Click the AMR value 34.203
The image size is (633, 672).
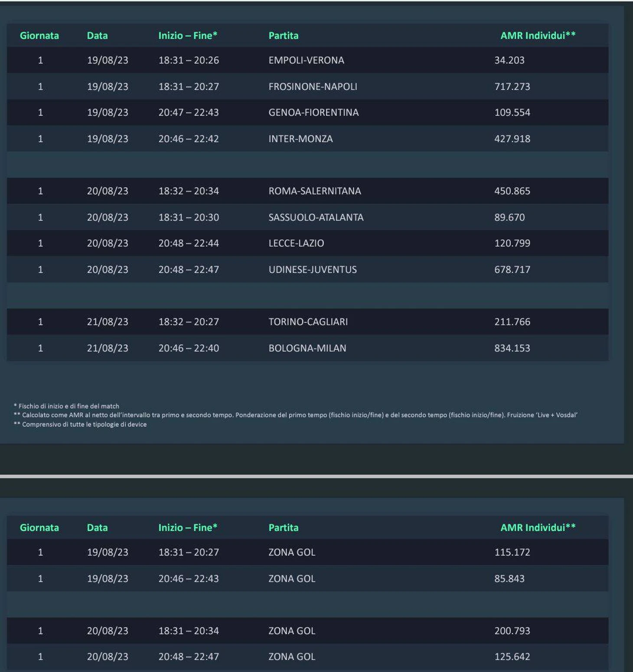[509, 60]
